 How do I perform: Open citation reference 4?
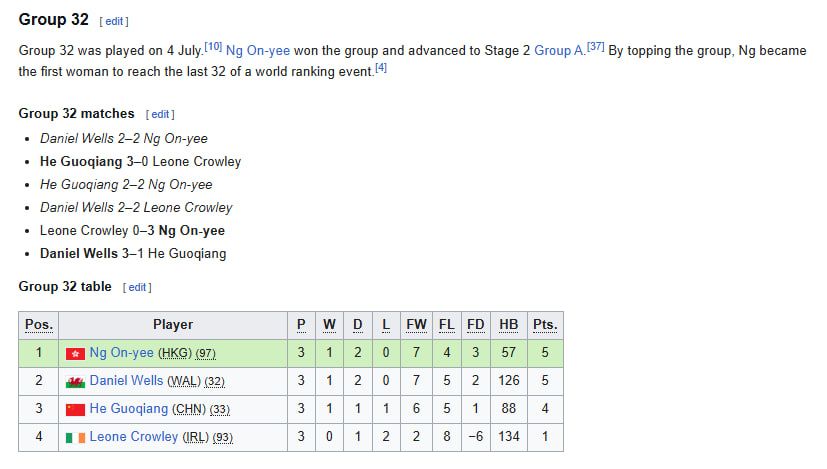pos(381,68)
